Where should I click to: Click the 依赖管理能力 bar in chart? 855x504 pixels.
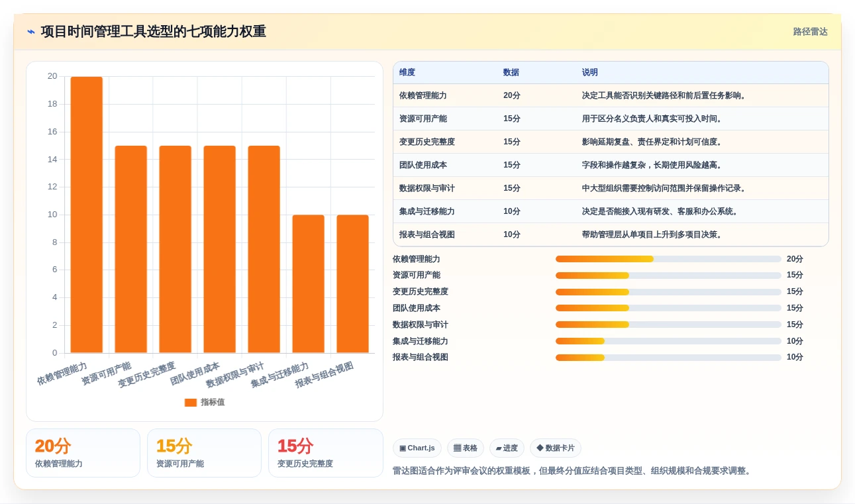(x=87, y=215)
